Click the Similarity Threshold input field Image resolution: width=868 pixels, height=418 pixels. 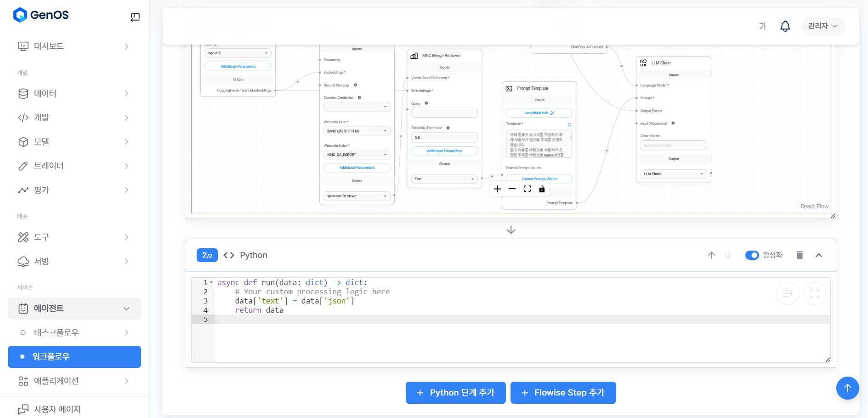click(444, 137)
